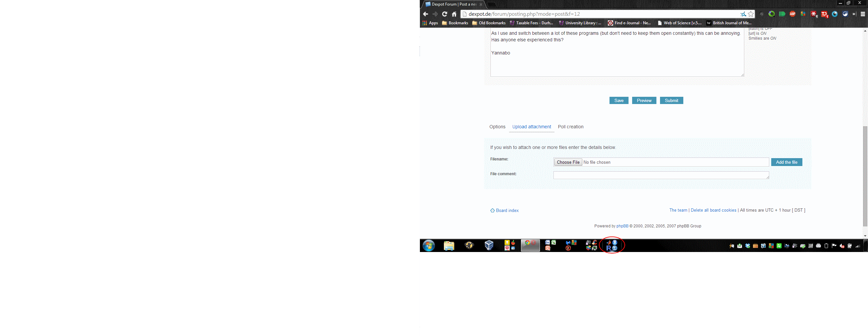Reload the current page
This screenshot has height=336, width=868.
(x=444, y=14)
